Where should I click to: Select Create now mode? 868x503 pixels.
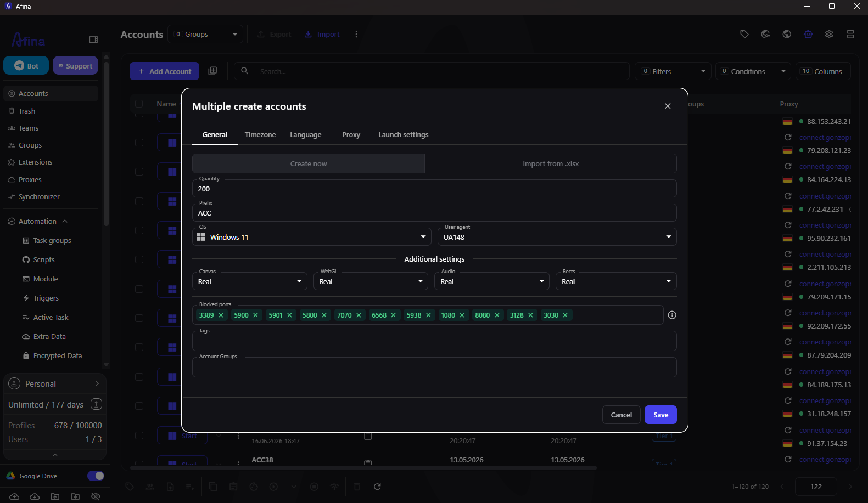309,163
